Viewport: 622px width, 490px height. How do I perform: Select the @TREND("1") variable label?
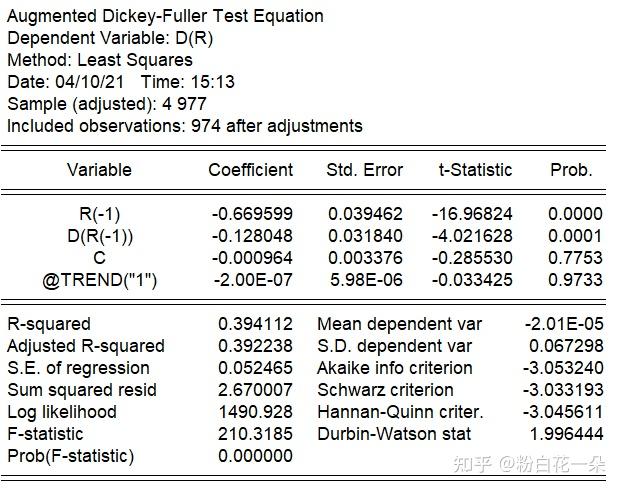pyautogui.click(x=99, y=280)
